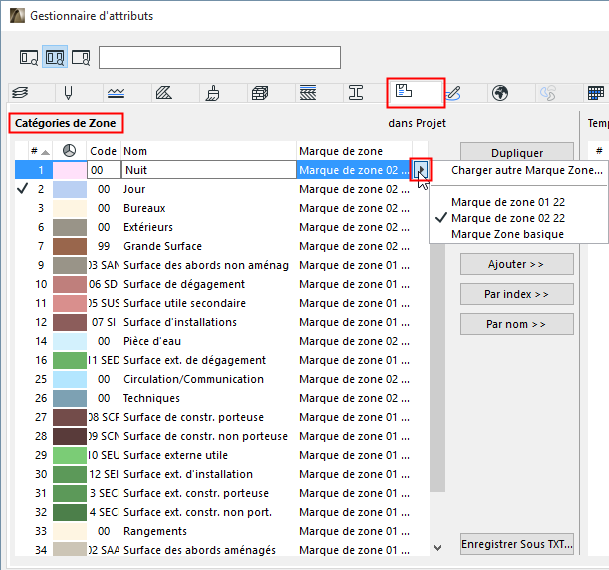This screenshot has height=570, width=609.
Task: Click the Par index >> button
Action: click(x=517, y=294)
